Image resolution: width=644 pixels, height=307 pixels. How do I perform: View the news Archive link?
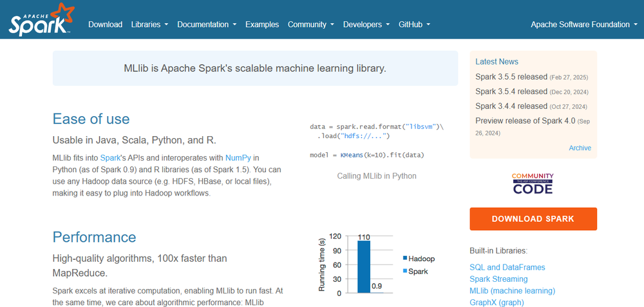pyautogui.click(x=580, y=148)
